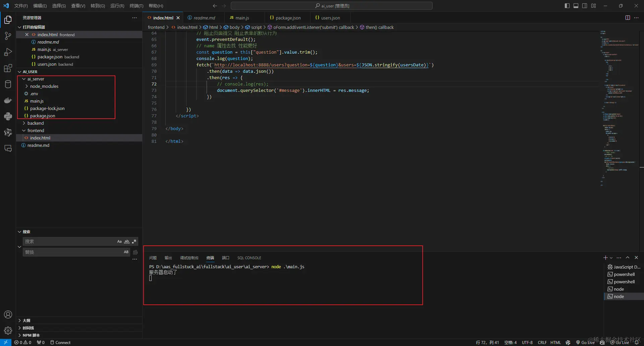Open the Python view in the activity bar
Viewport: 644px width, 346px height.
click(x=8, y=116)
